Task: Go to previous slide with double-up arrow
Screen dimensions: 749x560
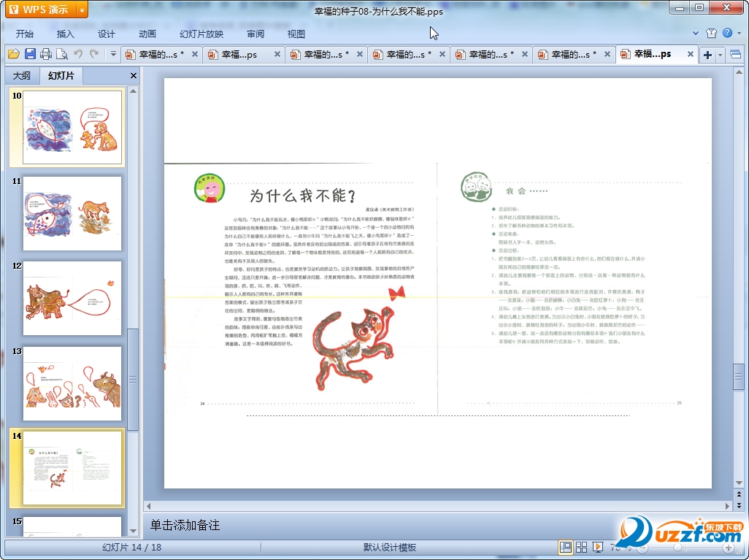Action: tap(739, 494)
